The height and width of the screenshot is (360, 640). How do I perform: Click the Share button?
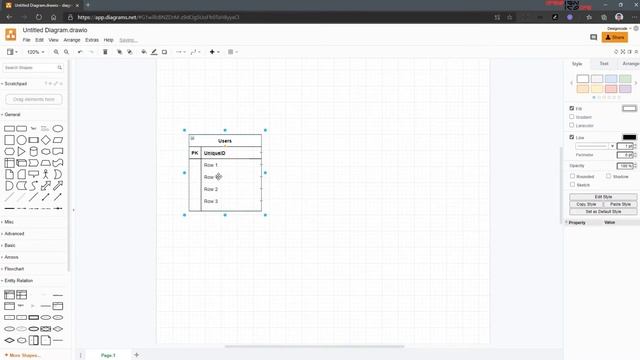[615, 38]
